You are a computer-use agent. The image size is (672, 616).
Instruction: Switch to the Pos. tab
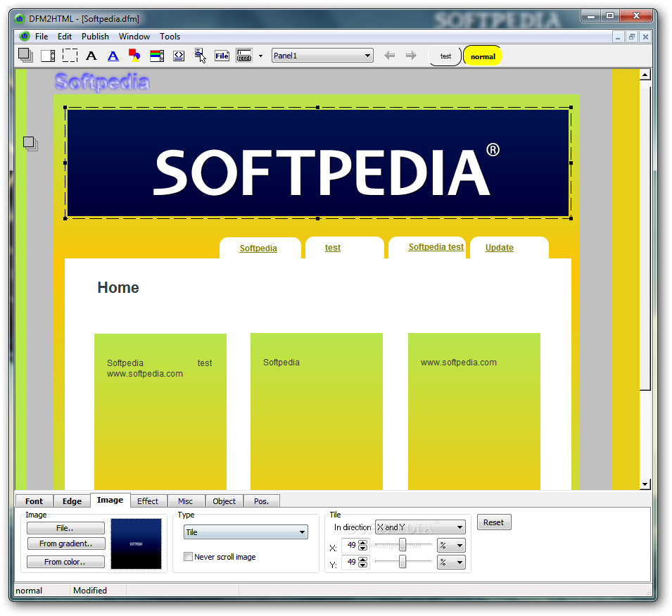coord(262,501)
